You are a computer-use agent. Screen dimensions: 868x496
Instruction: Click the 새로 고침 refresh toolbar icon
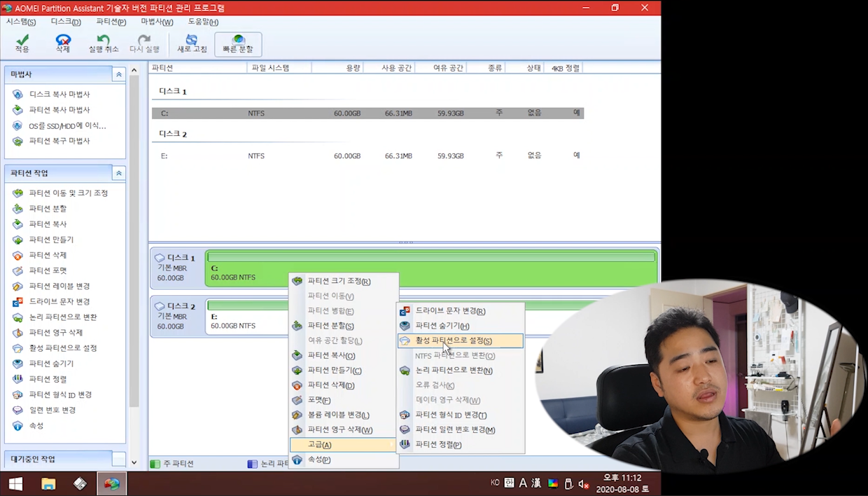tap(192, 44)
